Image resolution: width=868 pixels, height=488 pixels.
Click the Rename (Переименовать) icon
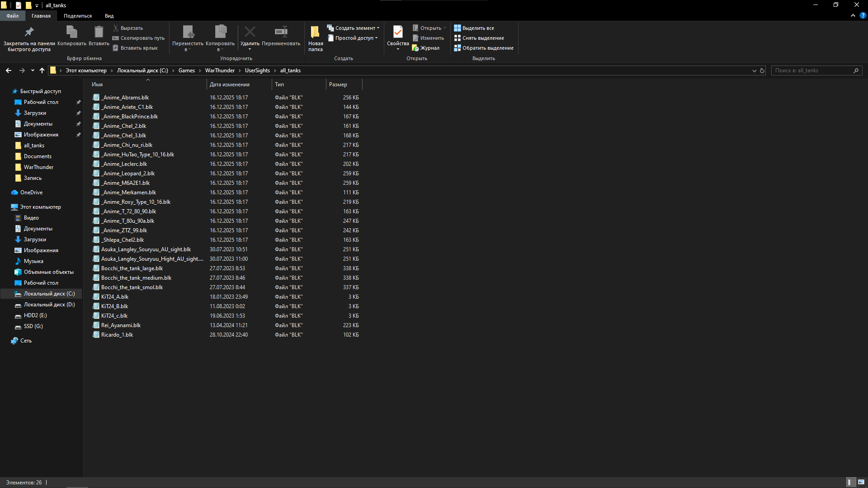click(281, 32)
